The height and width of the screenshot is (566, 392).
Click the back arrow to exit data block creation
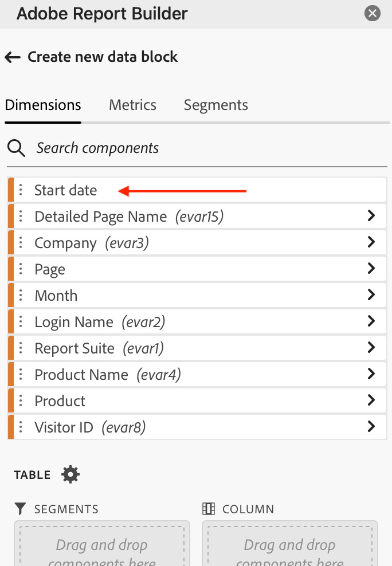[12, 57]
